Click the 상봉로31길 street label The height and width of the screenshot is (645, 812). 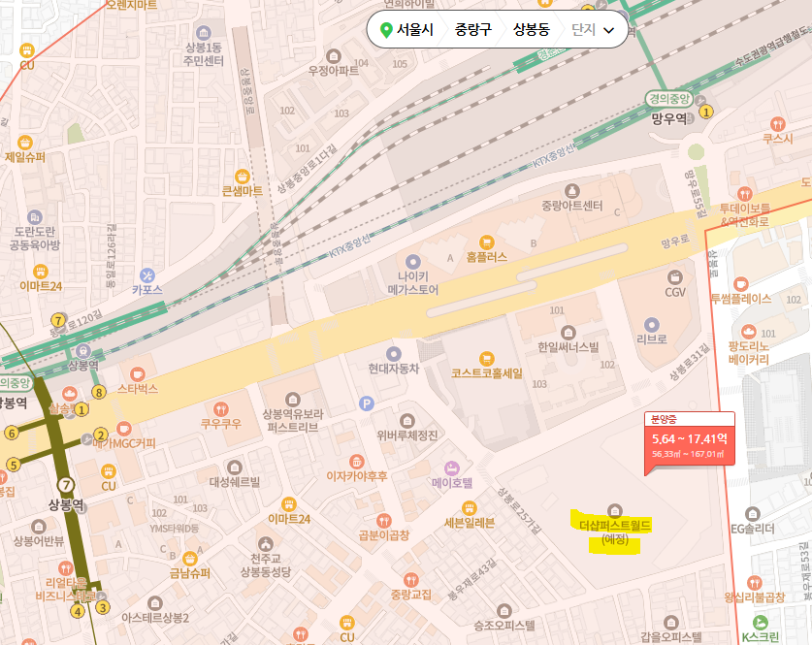point(689,362)
